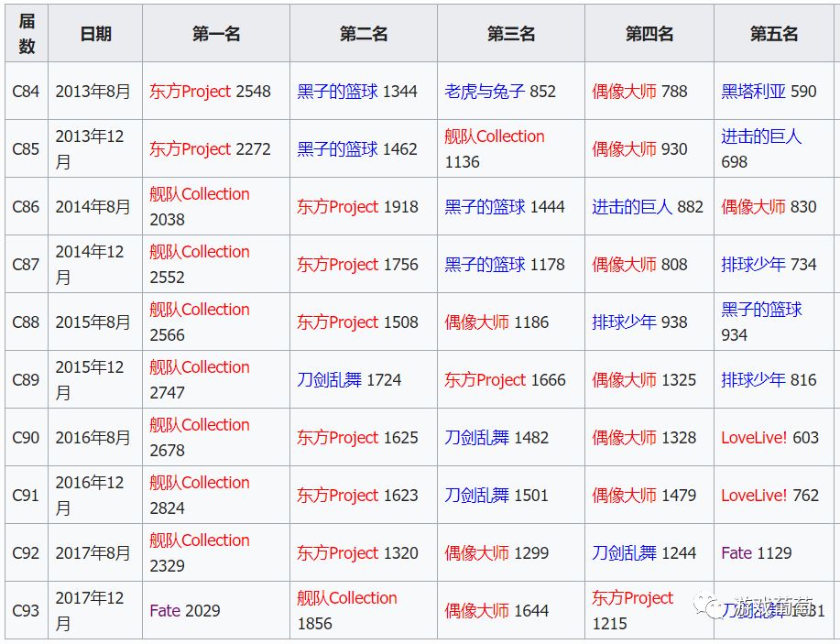Open the LoveLive! link scoring 603
840x644 pixels.
click(x=754, y=438)
